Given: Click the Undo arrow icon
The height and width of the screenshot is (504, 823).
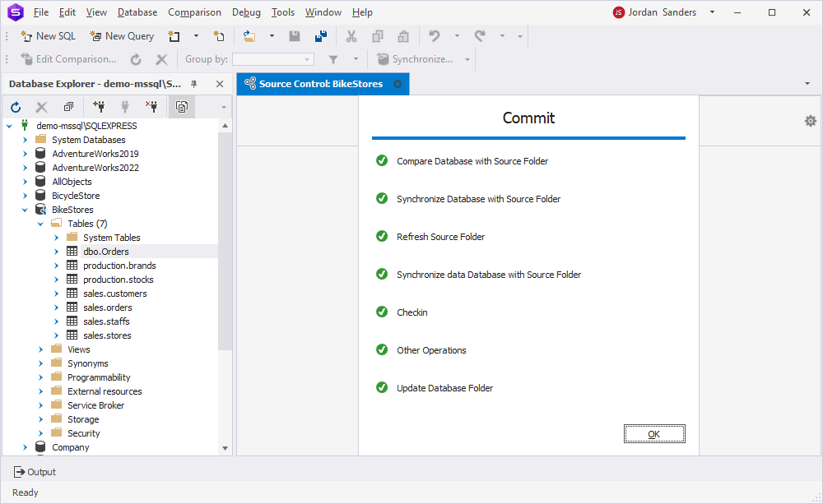Looking at the screenshot, I should (x=434, y=36).
